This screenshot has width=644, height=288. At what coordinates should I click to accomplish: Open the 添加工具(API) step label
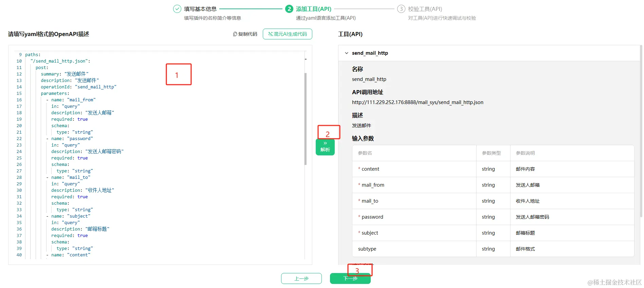click(314, 9)
